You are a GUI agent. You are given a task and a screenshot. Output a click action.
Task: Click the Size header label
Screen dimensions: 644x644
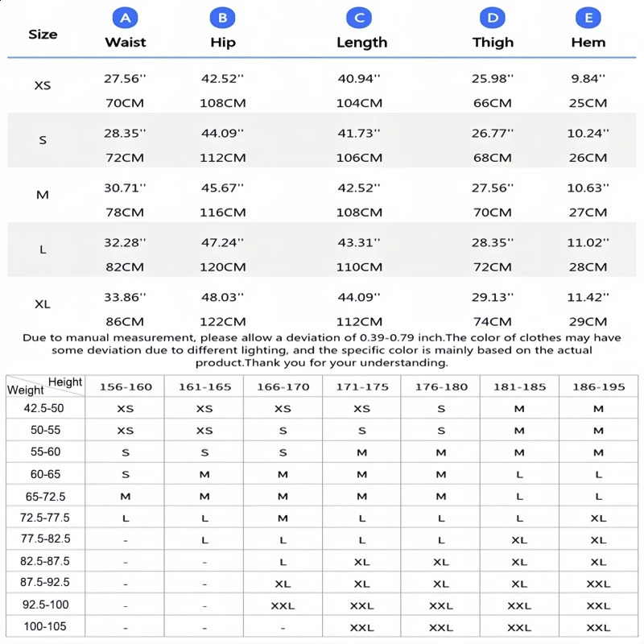43,34
